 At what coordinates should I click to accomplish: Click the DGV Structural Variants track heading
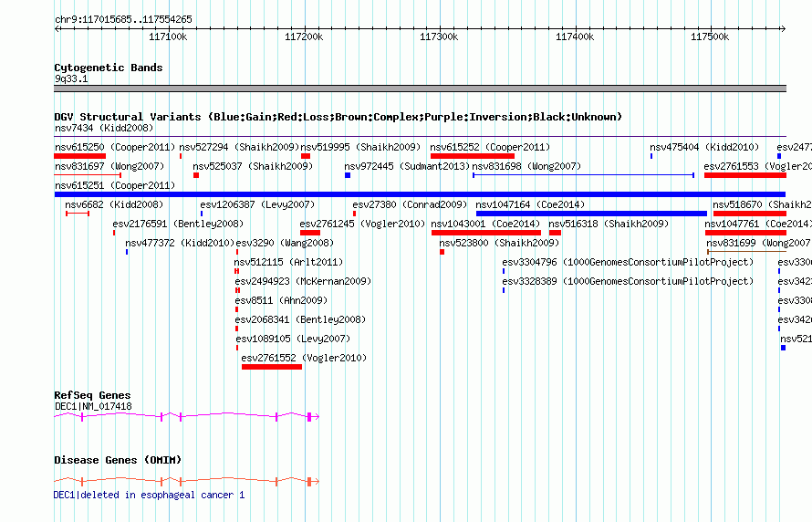click(x=338, y=117)
